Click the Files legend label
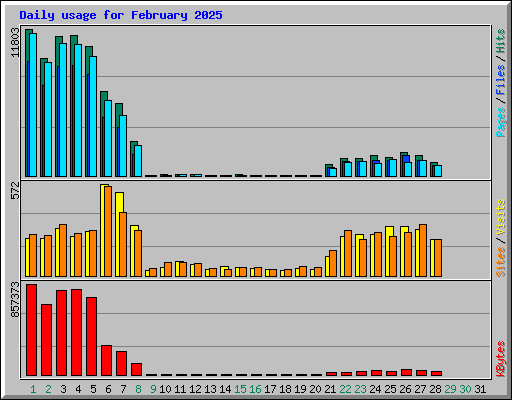Viewport: 512px width, 400px height. (501, 79)
